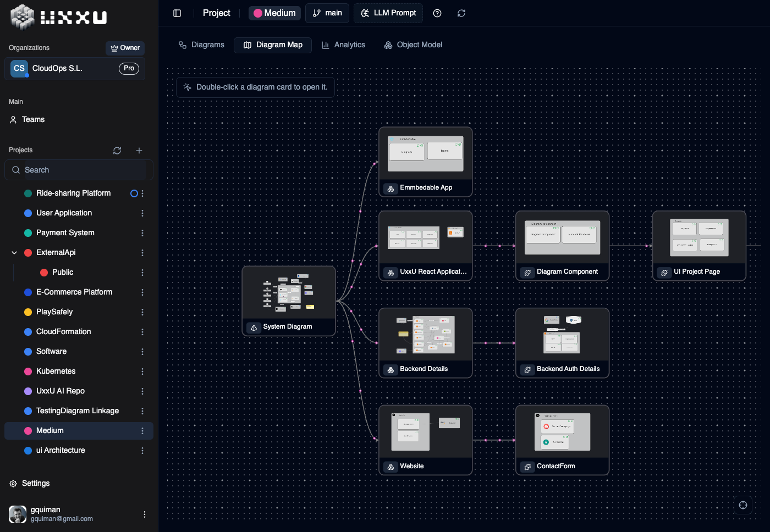Open the help question mark icon
770x532 pixels.
pyautogui.click(x=437, y=13)
